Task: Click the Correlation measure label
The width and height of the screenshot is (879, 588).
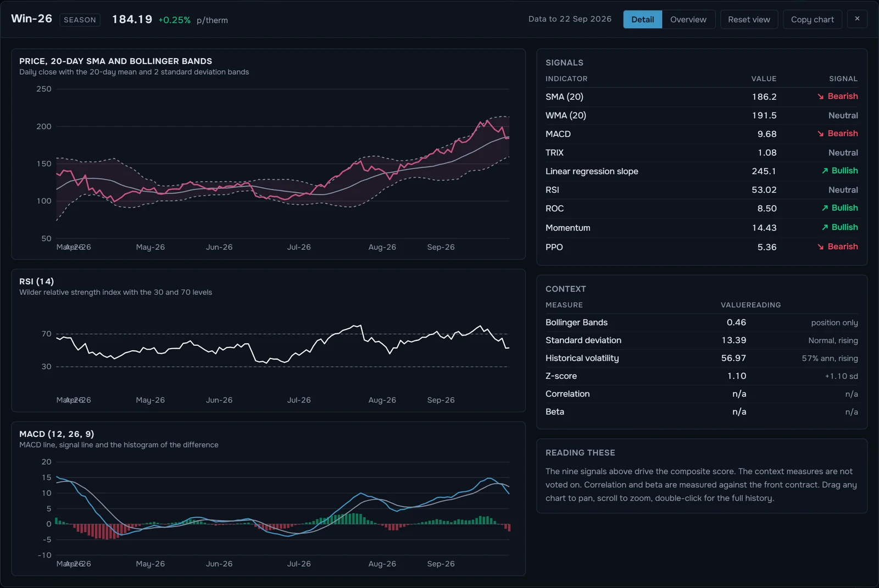Action: coord(568,394)
